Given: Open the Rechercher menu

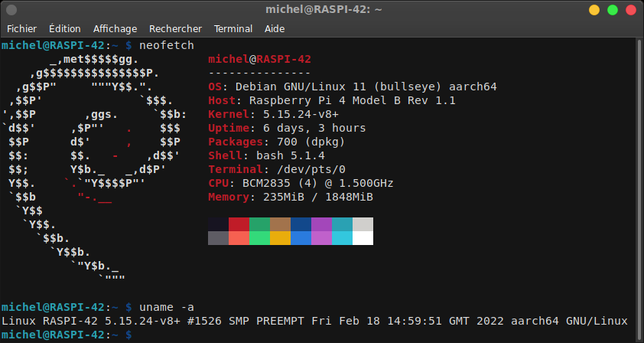Looking at the screenshot, I should click(x=175, y=28).
